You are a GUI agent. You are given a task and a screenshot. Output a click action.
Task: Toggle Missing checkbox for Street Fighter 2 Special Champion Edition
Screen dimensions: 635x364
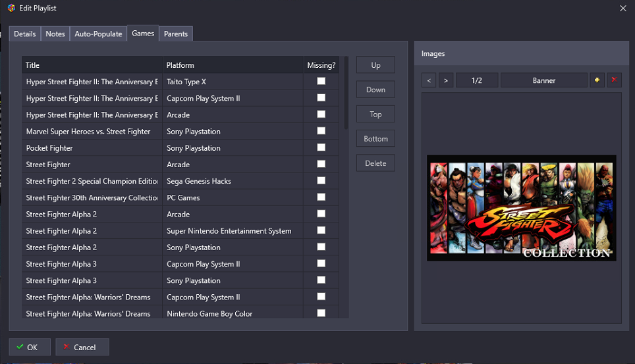click(x=321, y=180)
